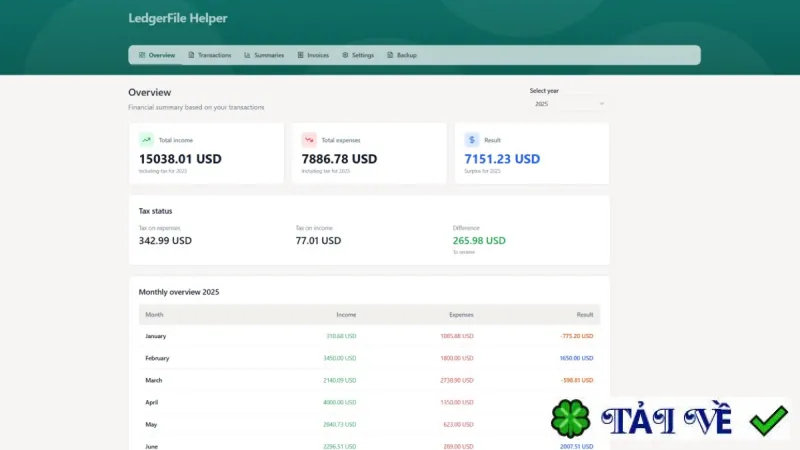Viewport: 800px width, 450px height.
Task: Open the Select year dropdown
Action: coord(569,104)
